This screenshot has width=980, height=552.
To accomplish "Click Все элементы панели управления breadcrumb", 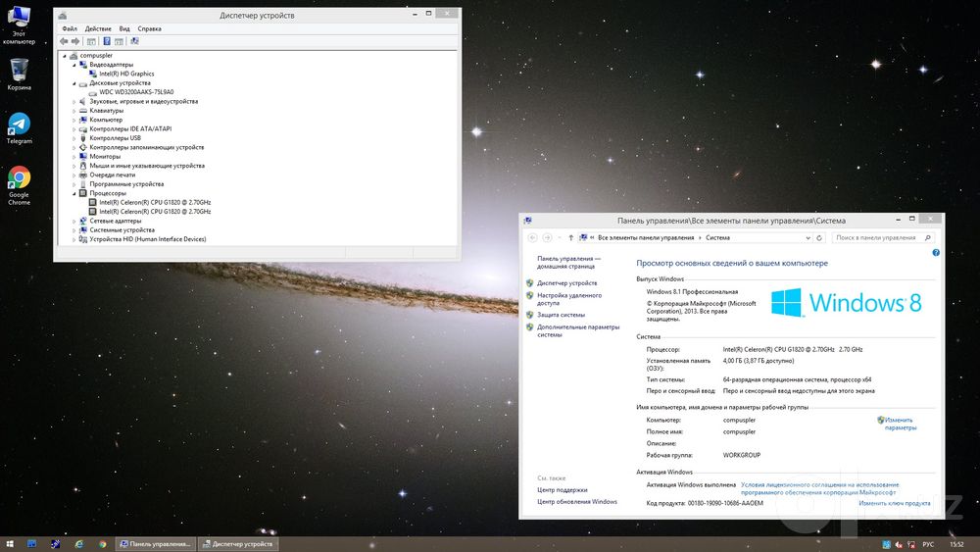I will pos(646,237).
